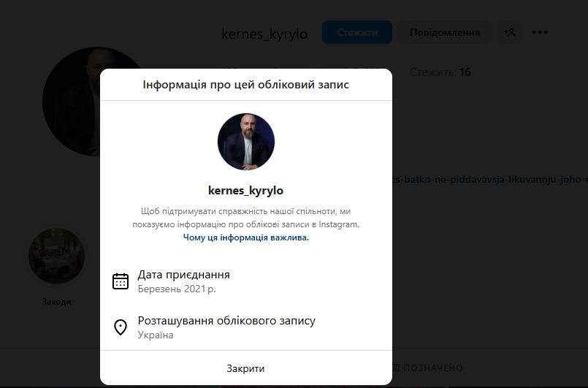Open the three-dots options menu
The image size is (588, 388).
540,32
